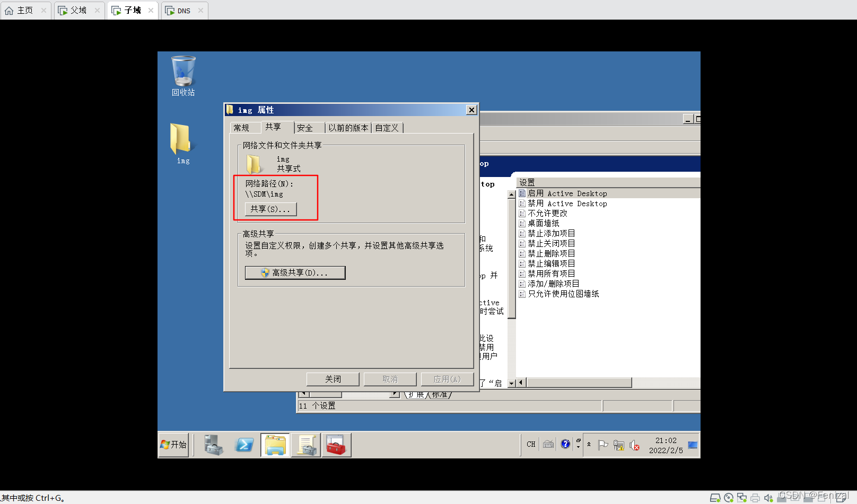Click the 应用(A) button
This screenshot has width=857, height=504.
447,379
